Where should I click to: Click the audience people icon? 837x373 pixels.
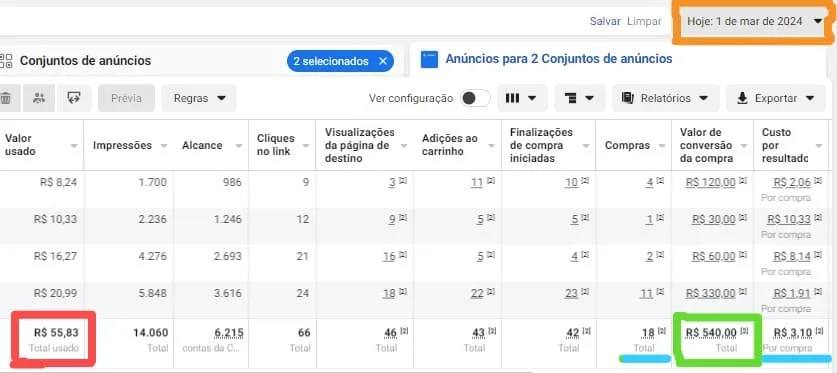[39, 98]
